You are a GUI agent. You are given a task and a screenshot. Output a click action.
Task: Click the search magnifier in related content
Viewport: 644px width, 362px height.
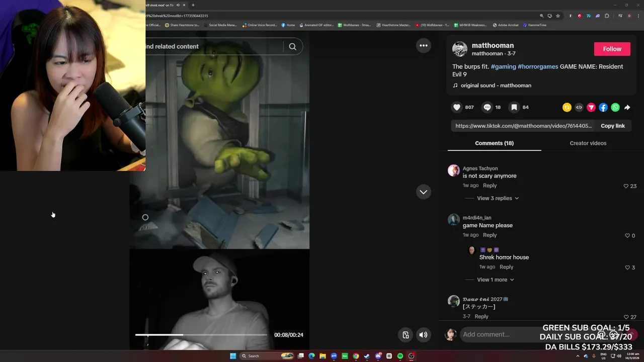(x=292, y=46)
